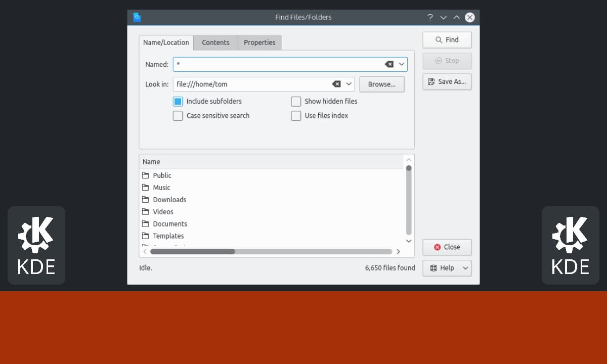Click the question mark help icon in the title bar
Screen dimensions: 607x364
[430, 17]
